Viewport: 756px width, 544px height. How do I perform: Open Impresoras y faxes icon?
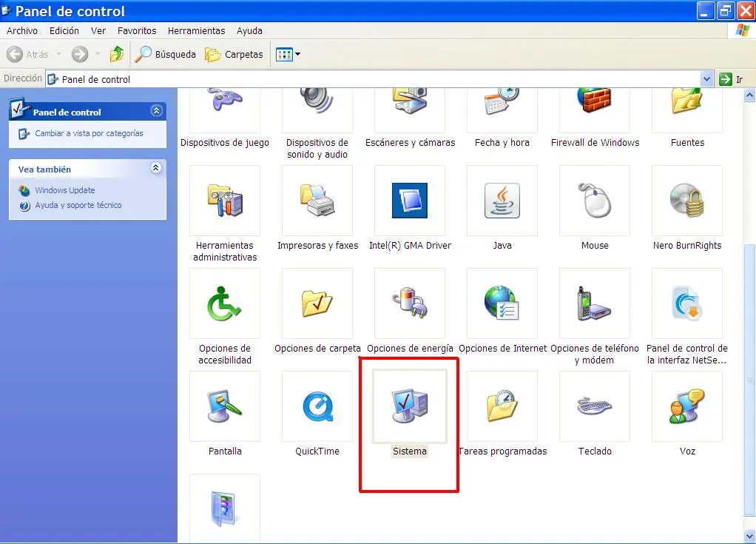click(x=317, y=200)
